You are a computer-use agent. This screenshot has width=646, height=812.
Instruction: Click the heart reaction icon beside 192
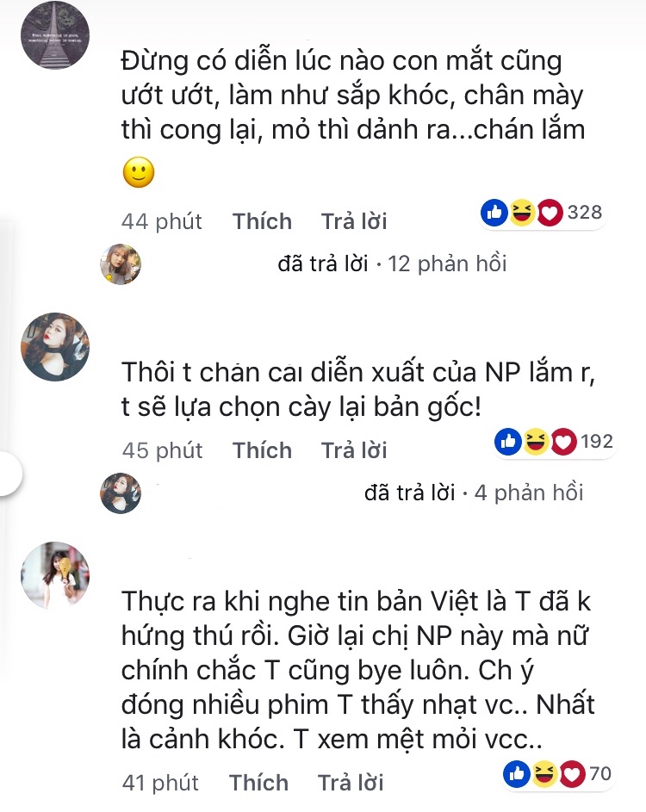coord(563,442)
